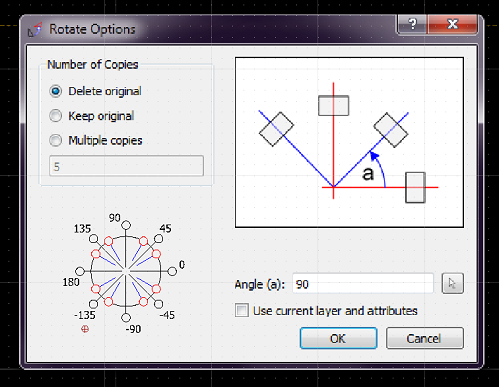Select the 45 degree angle circle
The width and height of the screenshot is (499, 387).
click(158, 238)
